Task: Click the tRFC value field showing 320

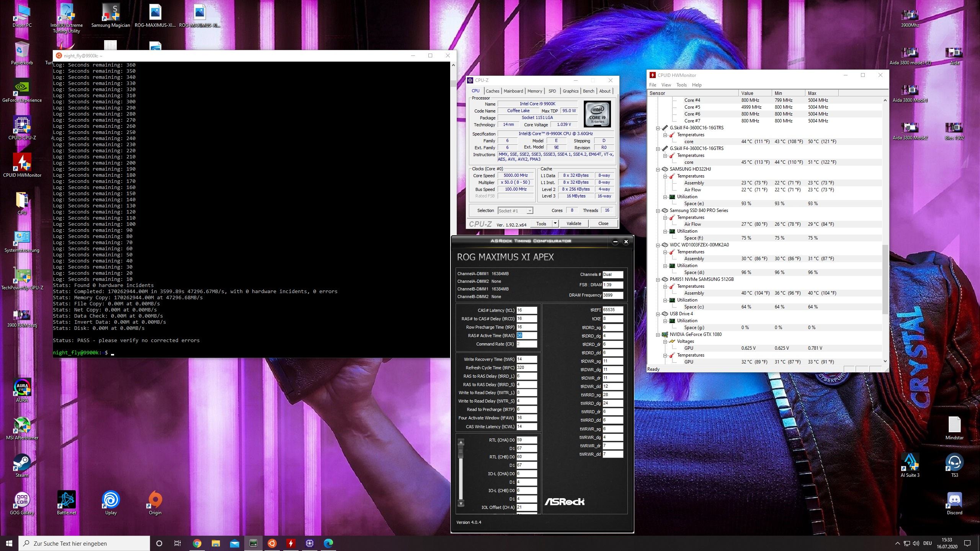Action: (x=527, y=367)
